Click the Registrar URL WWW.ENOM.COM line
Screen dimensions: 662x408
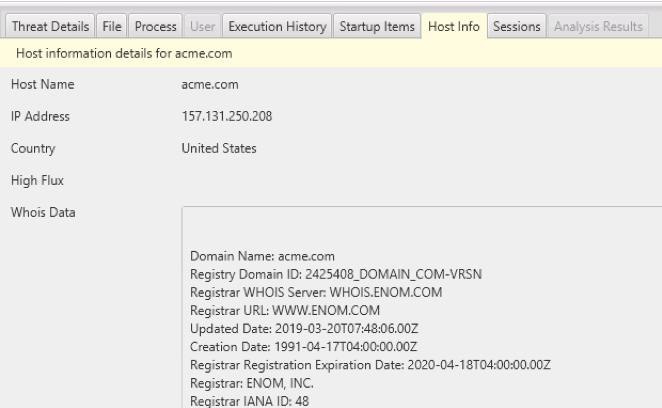coord(285,311)
